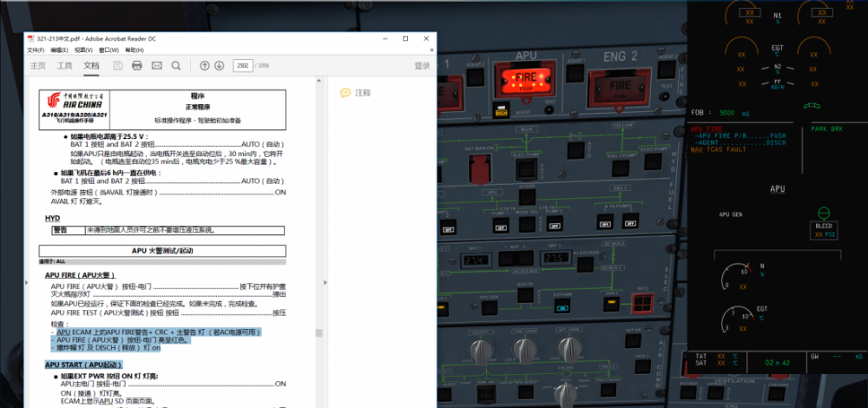Open the comment bubble panel
This screenshot has width=868, height=408.
pos(345,92)
